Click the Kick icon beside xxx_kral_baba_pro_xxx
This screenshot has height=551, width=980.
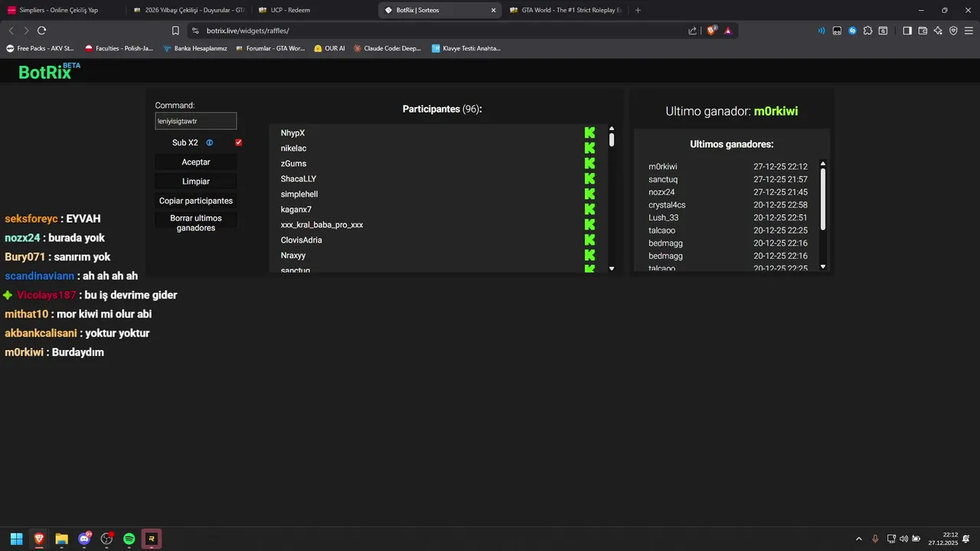pyautogui.click(x=590, y=225)
